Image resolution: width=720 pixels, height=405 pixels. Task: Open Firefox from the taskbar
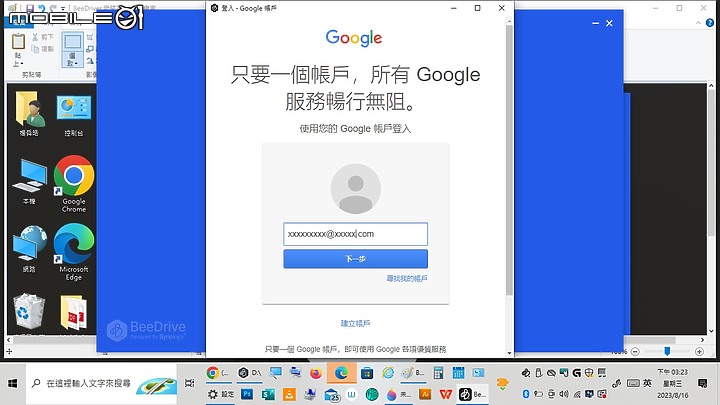[x=316, y=373]
